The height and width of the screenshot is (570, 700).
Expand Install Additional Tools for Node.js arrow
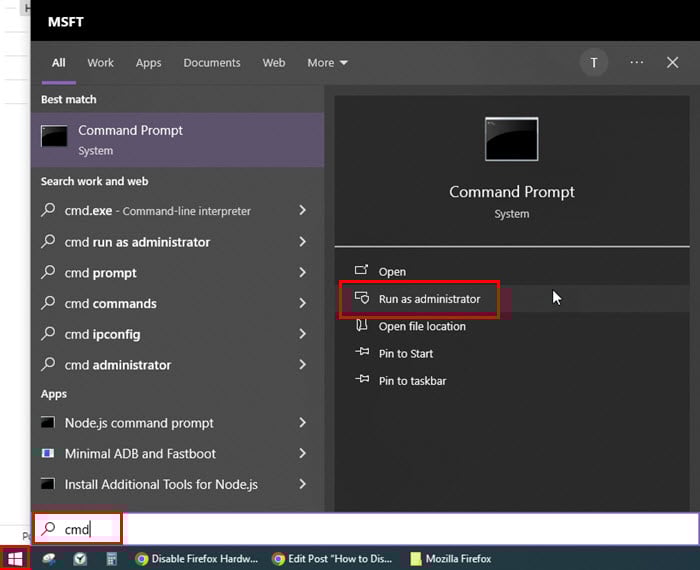click(302, 485)
